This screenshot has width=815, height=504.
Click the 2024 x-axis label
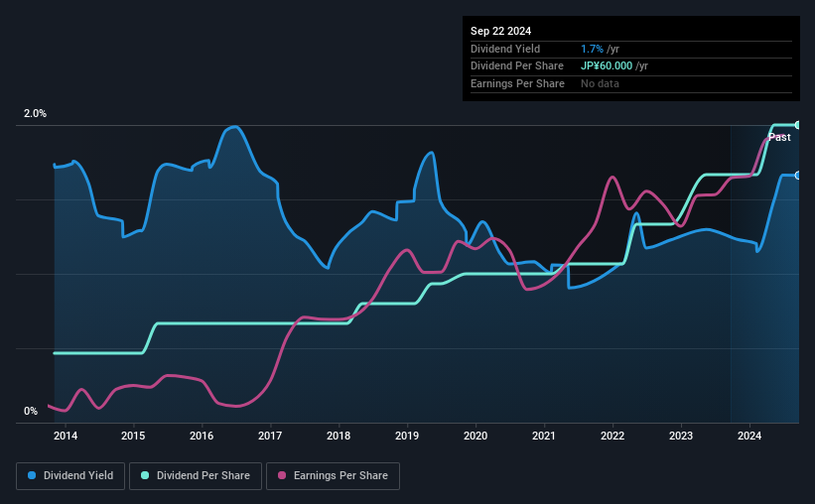749,436
